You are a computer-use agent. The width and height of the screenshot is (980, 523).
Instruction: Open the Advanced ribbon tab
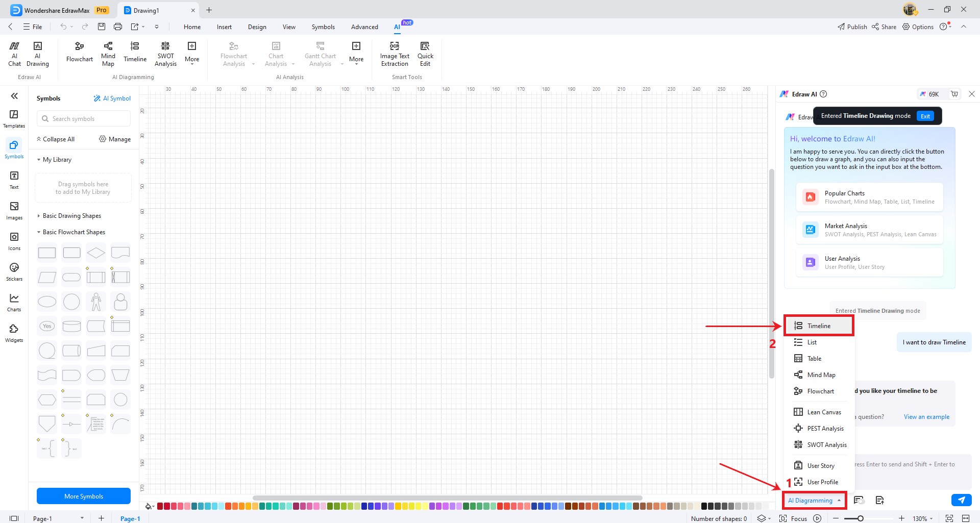point(364,27)
